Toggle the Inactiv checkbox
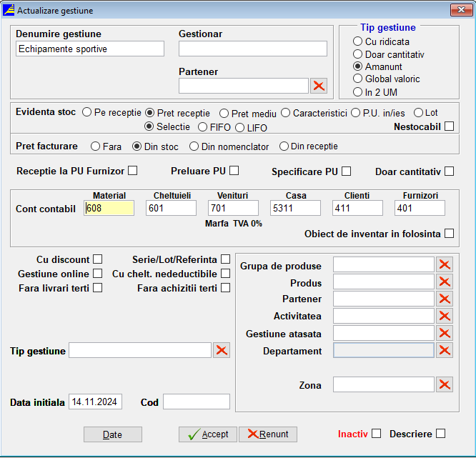The height and width of the screenshot is (458, 476). [376, 433]
